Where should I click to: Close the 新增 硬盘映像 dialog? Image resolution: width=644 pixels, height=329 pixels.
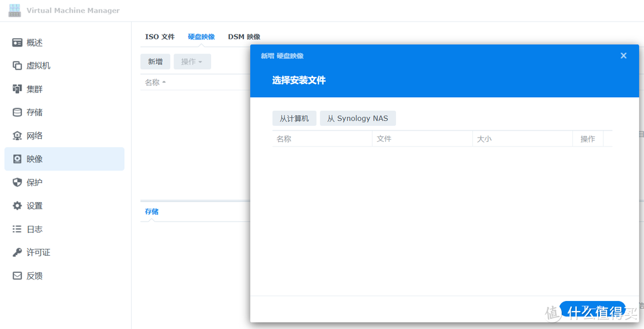624,55
